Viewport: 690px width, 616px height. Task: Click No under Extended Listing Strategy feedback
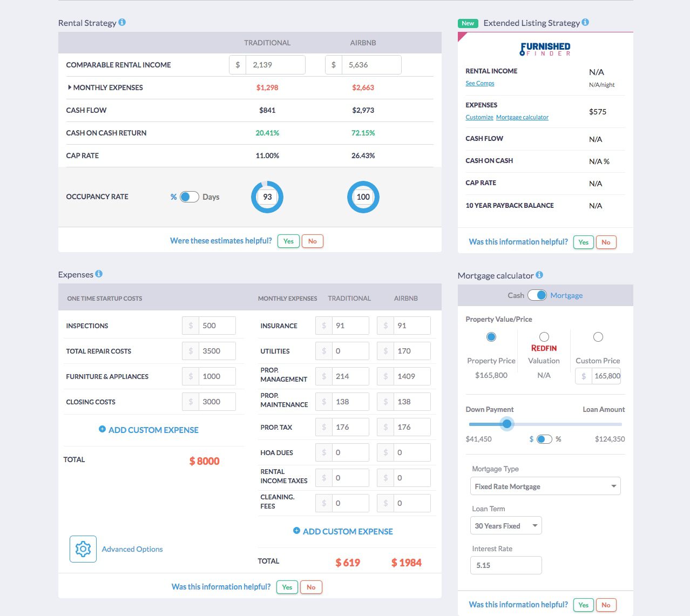[606, 242]
